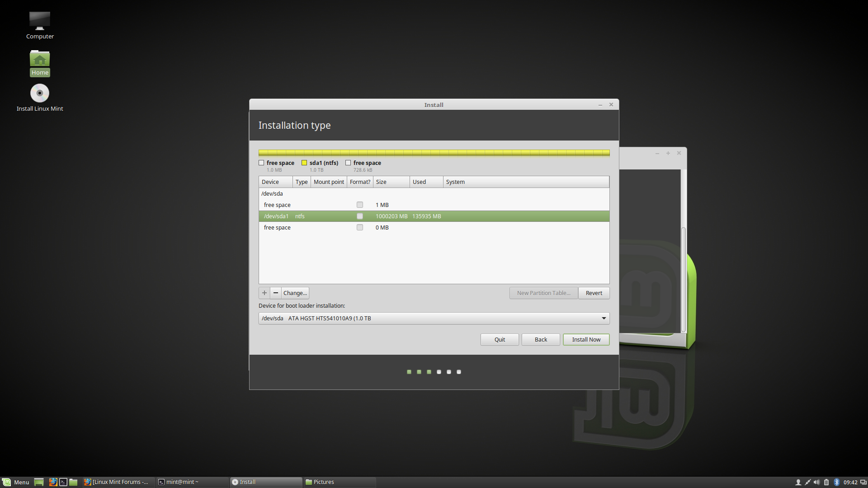This screenshot has height=488, width=868.
Task: Click the 1000203 MB size value
Action: coord(392,216)
